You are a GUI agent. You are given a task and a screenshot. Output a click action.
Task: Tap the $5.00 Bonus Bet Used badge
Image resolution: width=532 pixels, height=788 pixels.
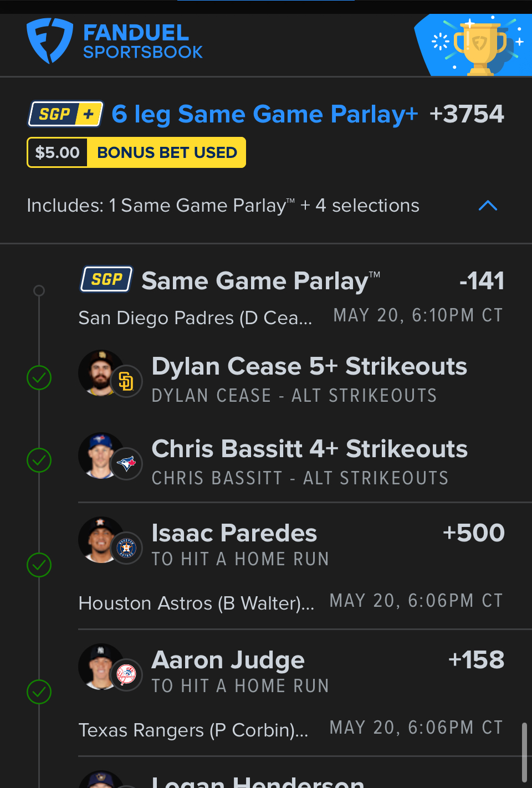point(136,152)
